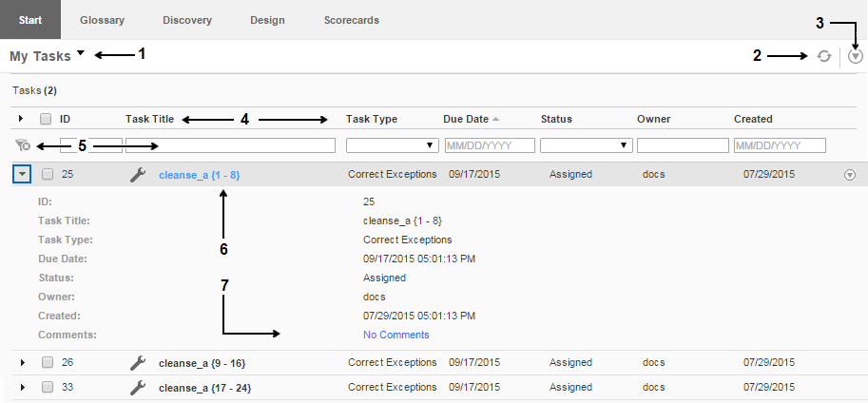Image resolution: width=868 pixels, height=403 pixels.
Task: Click wrench icon for task 33
Action: [x=138, y=387]
